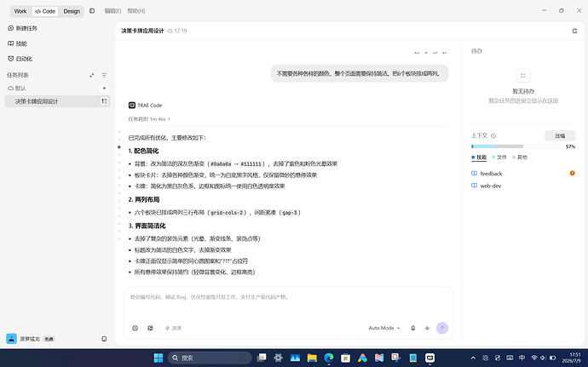
Task: Select the 技能 context tab
Action: [479, 158]
